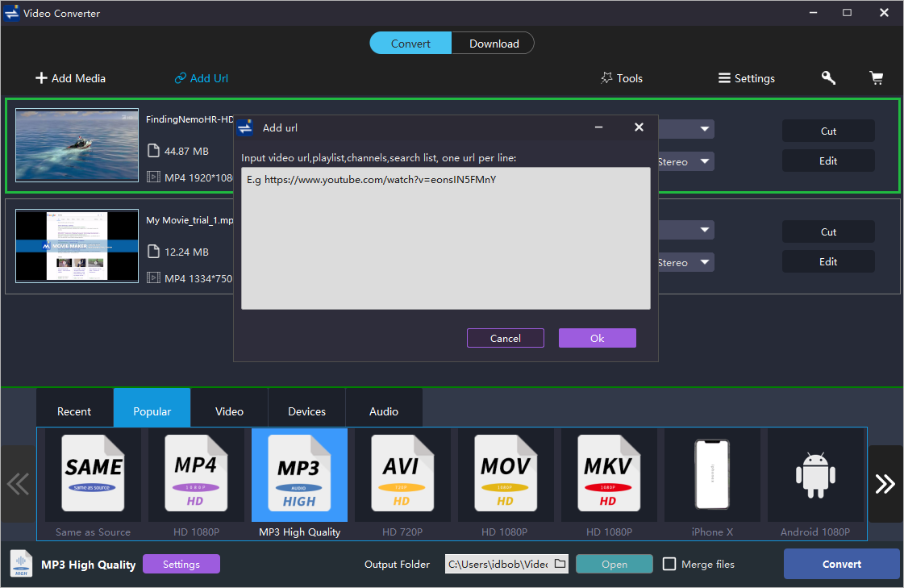Start conversion with the Convert button
This screenshot has width=904, height=588.
842,564
